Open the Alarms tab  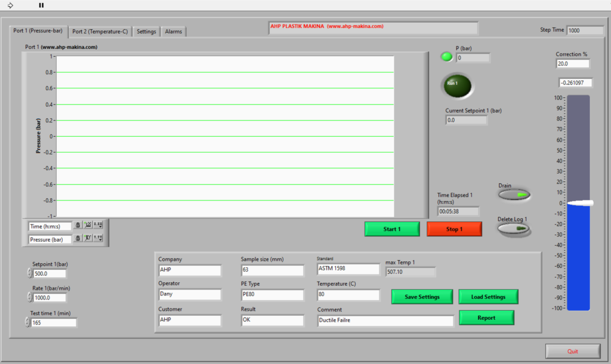(174, 32)
